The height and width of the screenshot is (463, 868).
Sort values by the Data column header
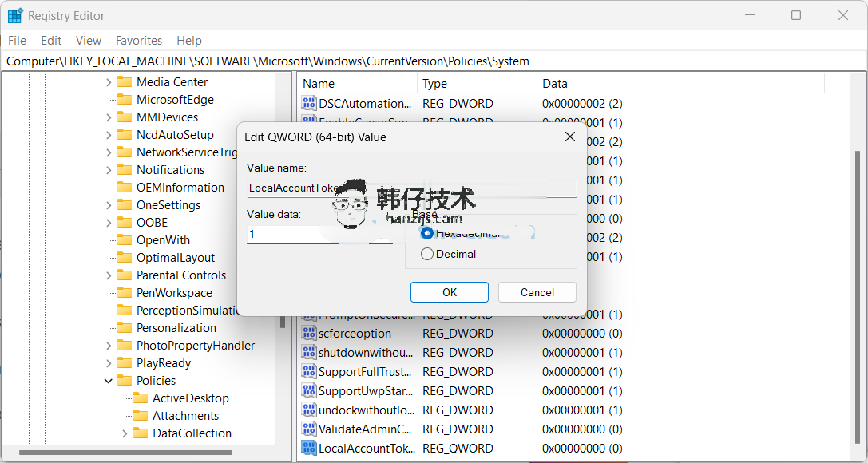681,84
